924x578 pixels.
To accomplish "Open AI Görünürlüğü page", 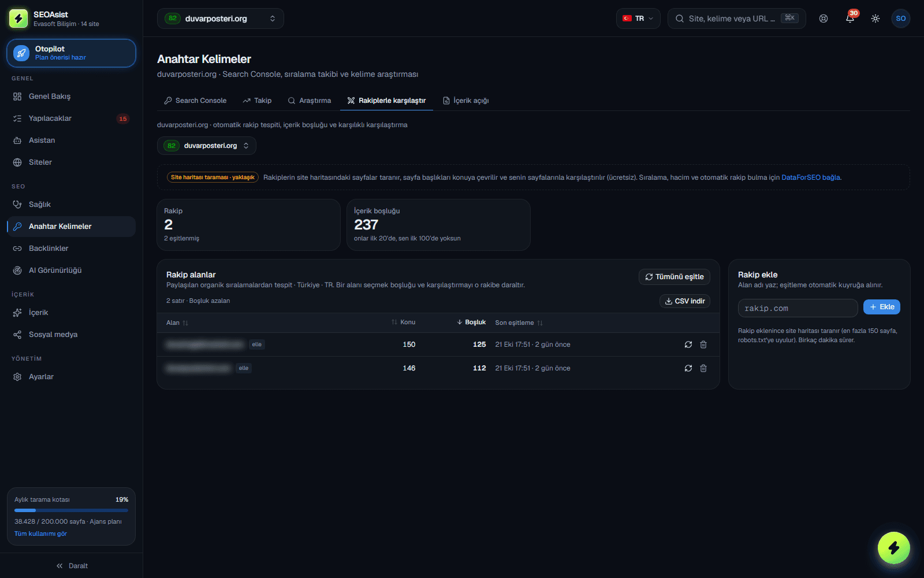I will point(72,271).
